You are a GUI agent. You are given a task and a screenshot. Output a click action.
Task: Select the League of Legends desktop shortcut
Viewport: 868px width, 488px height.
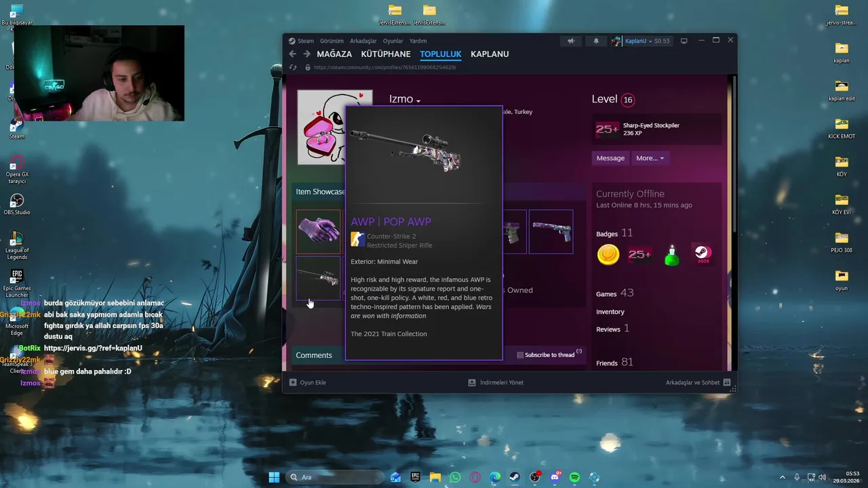pyautogui.click(x=17, y=245)
